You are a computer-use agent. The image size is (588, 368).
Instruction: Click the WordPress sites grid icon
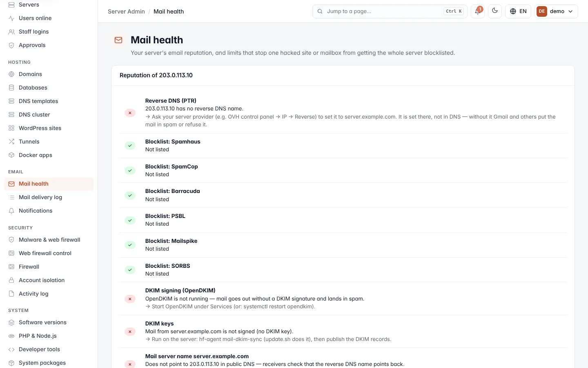pyautogui.click(x=11, y=128)
